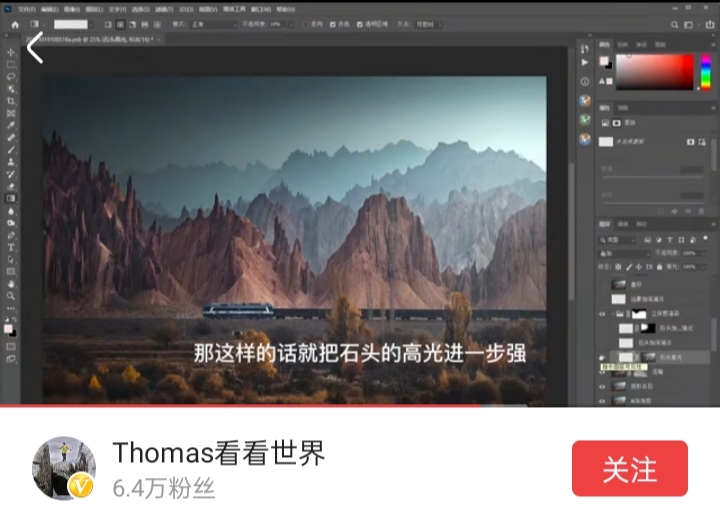Select the Lasso tool
Image resolution: width=720 pixels, height=513 pixels.
(x=11, y=76)
